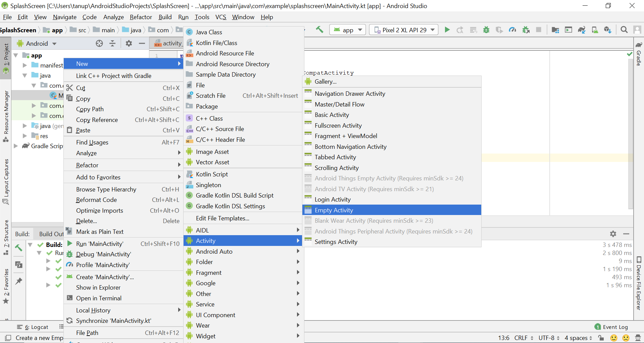Screen dimensions: 644x343
Task: Expand the res folder node
Action: click(24, 136)
